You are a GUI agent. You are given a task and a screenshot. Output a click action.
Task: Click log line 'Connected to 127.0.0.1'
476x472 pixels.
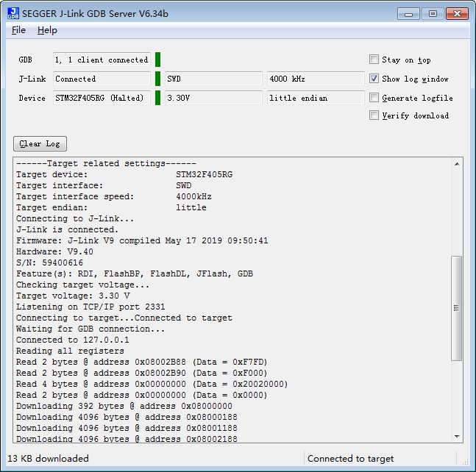pos(73,340)
